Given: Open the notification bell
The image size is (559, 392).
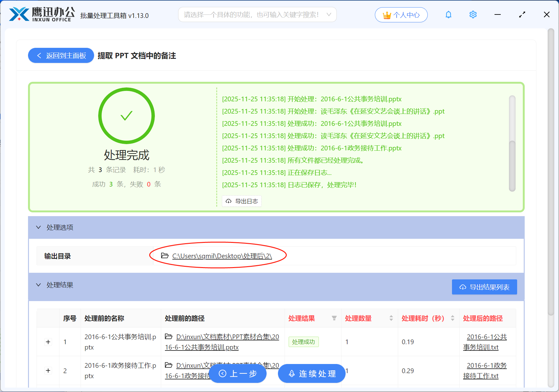Looking at the screenshot, I should pyautogui.click(x=448, y=14).
